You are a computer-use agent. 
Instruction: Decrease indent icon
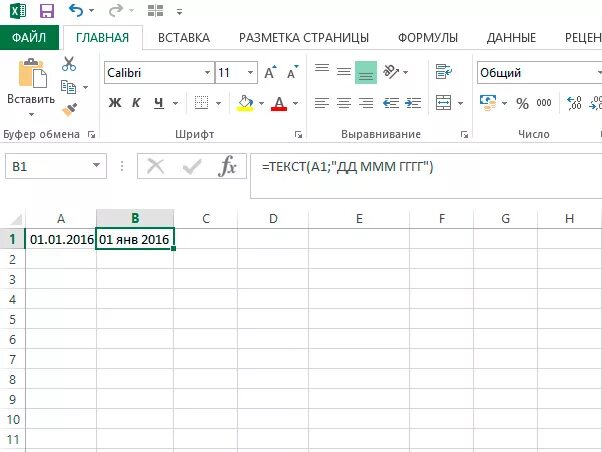pos(391,103)
